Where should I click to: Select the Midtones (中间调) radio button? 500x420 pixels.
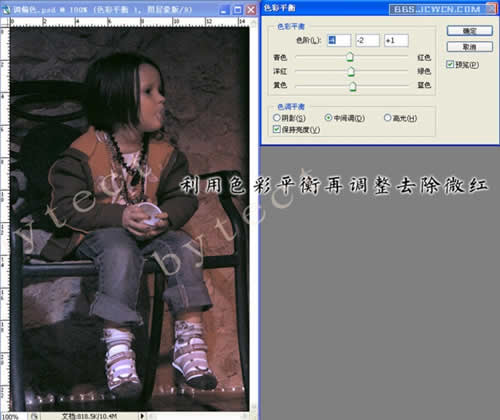coord(328,118)
